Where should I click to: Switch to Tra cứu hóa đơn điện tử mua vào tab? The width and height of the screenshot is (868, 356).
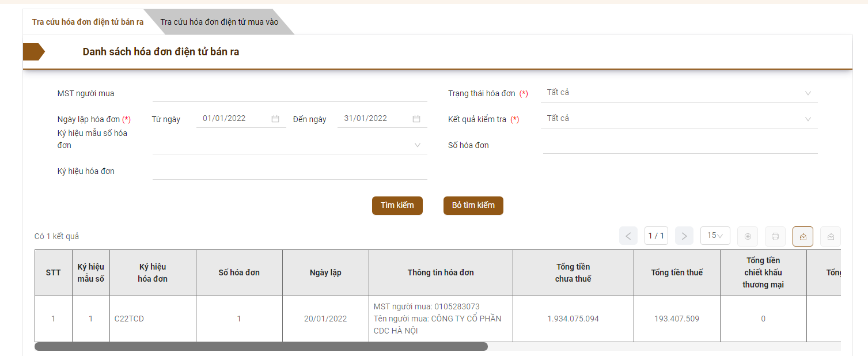(x=219, y=22)
